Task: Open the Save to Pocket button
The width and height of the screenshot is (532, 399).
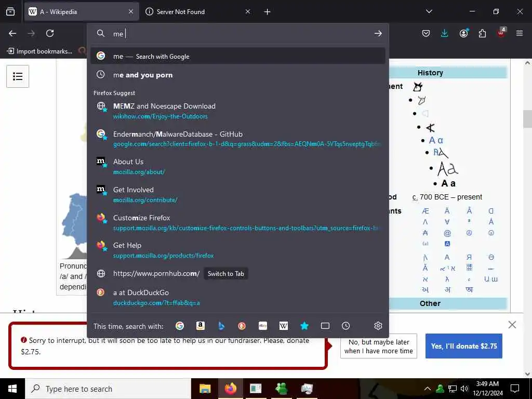Action: click(x=426, y=33)
